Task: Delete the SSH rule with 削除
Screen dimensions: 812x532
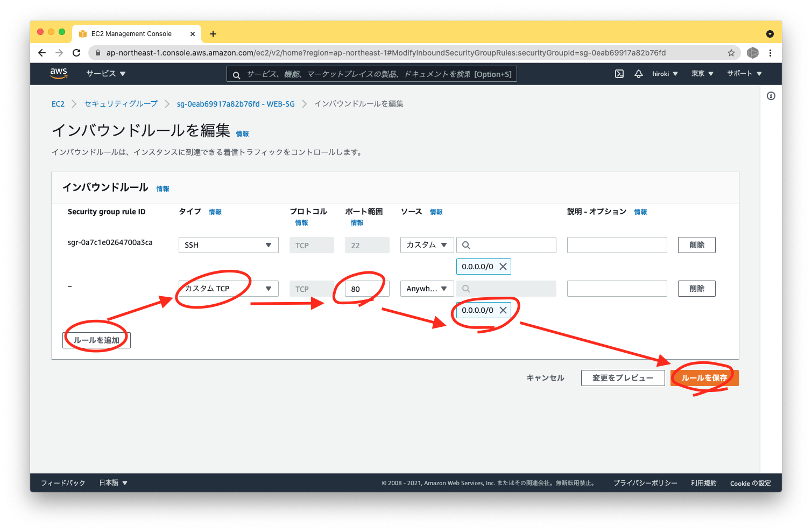Action: click(x=697, y=245)
